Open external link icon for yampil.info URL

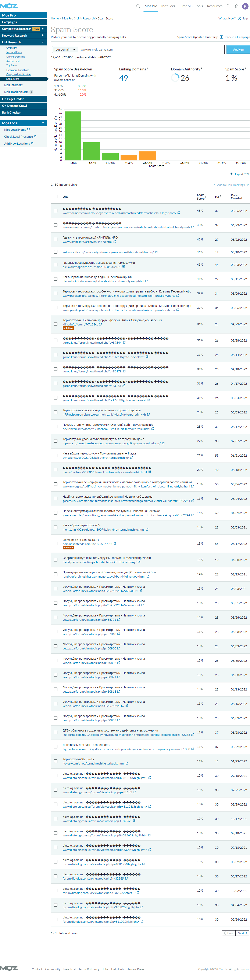click(115, 242)
